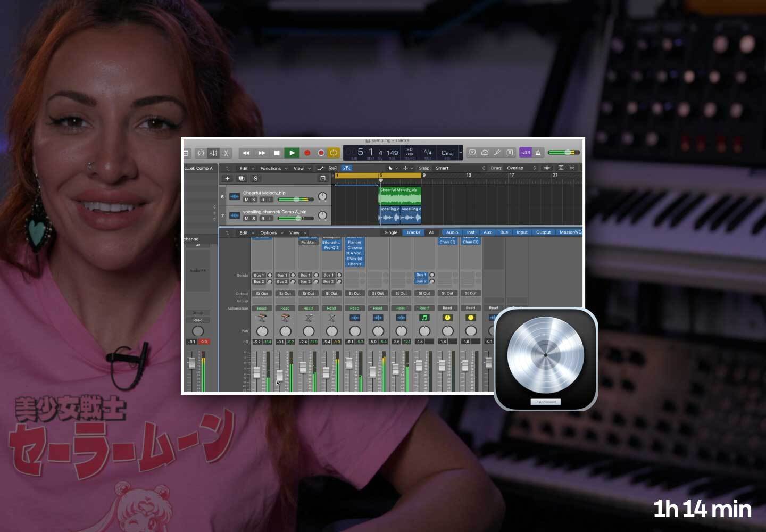Viewport: 766px width, 532px height.
Task: Open the Functions menu
Action: 273,168
